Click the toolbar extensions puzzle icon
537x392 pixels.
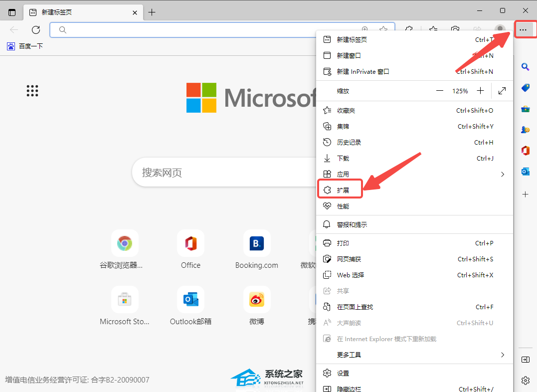tap(409, 29)
